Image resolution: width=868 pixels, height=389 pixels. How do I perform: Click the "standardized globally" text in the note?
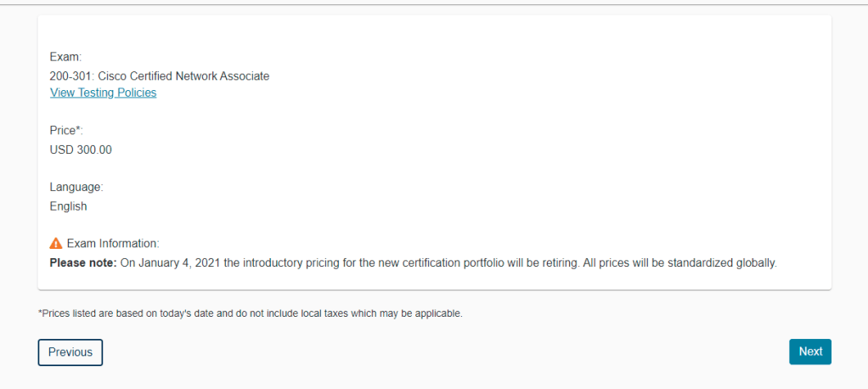(723, 262)
